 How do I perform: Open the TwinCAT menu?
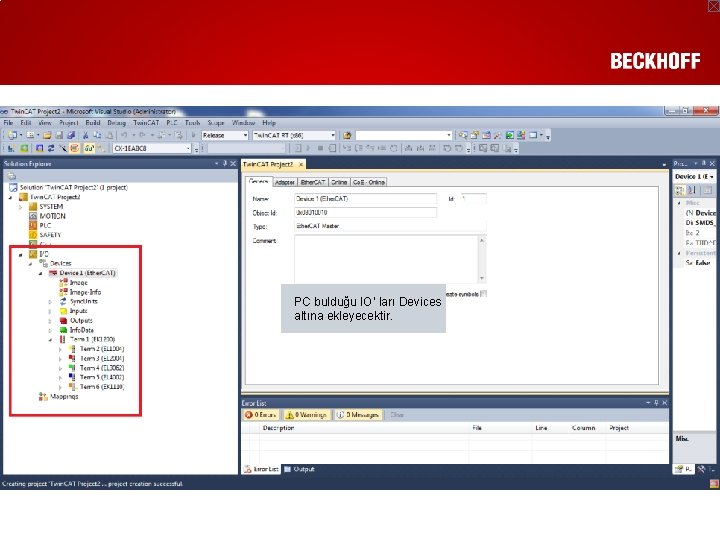[x=146, y=123]
